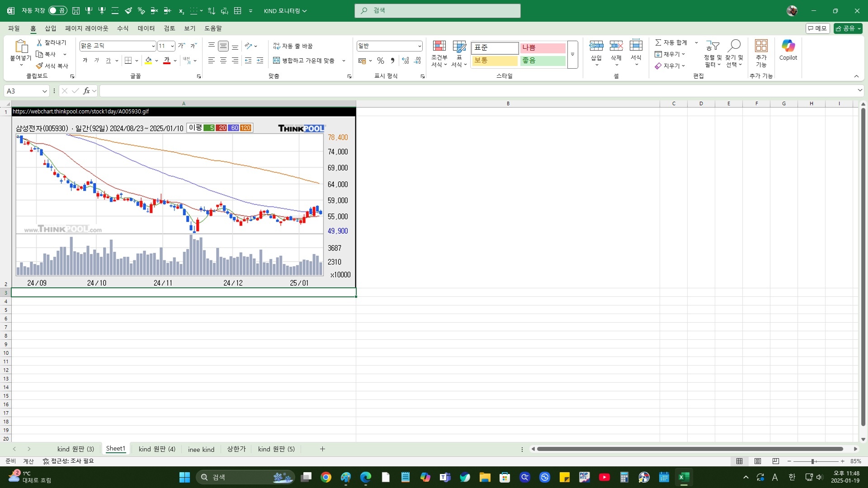The height and width of the screenshot is (488, 868).
Task: Expand the formula bar
Action: pyautogui.click(x=859, y=91)
